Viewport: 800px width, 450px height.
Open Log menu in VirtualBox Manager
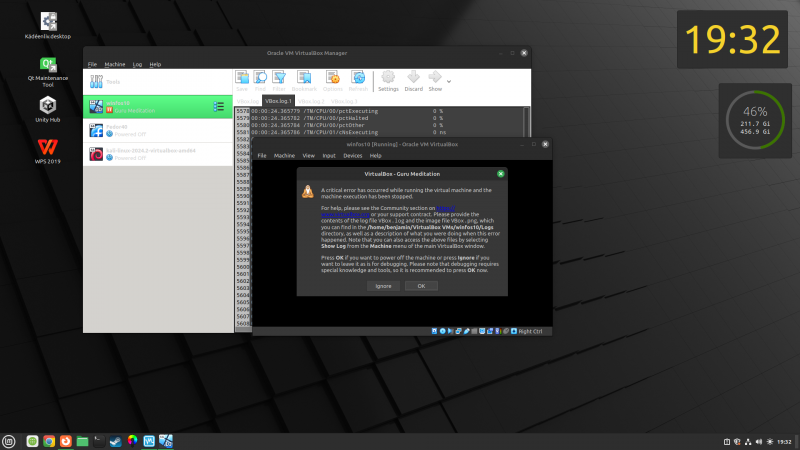click(x=137, y=64)
